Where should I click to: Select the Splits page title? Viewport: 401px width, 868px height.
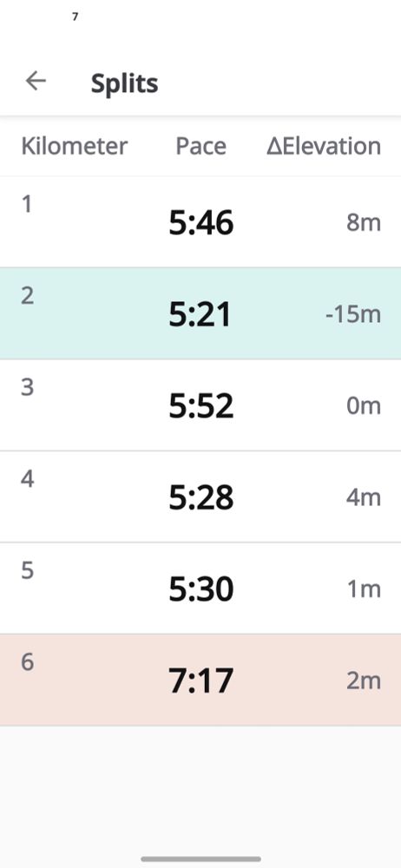(125, 83)
